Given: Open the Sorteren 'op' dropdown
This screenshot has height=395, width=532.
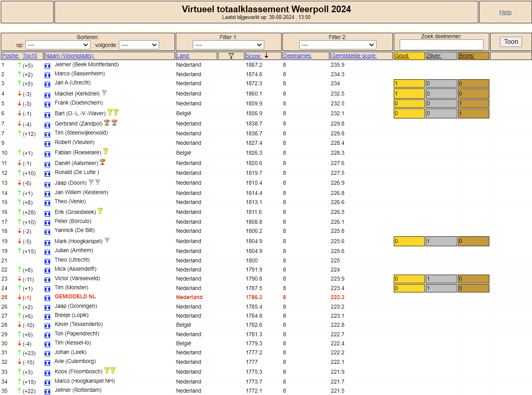Looking at the screenshot, I should [x=58, y=45].
